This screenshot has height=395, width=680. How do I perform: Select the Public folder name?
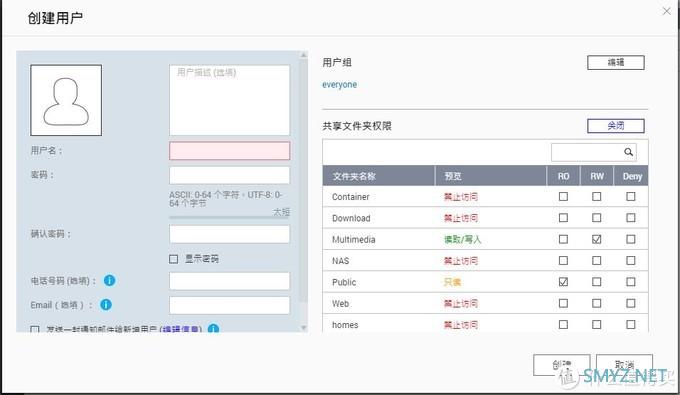[x=344, y=282]
